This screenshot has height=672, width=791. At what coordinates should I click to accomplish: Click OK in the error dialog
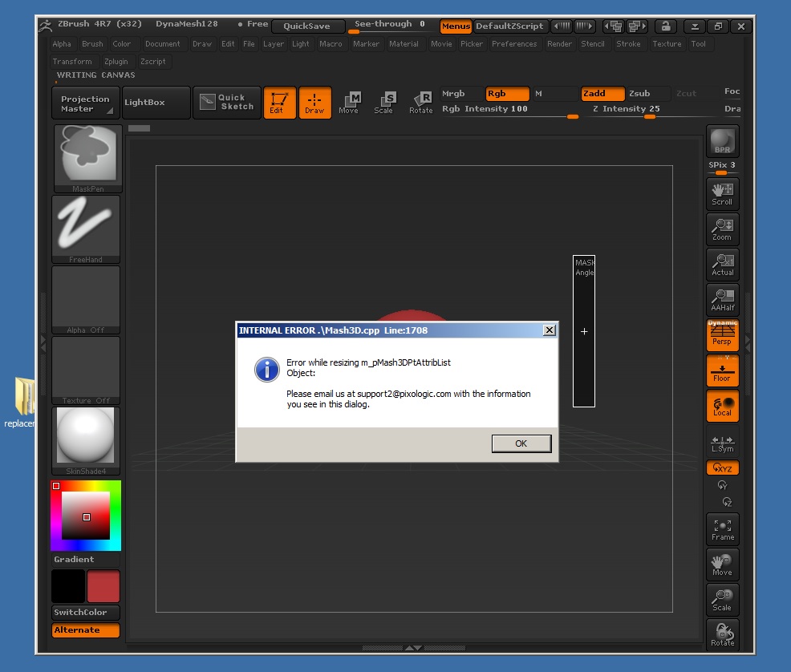[521, 443]
